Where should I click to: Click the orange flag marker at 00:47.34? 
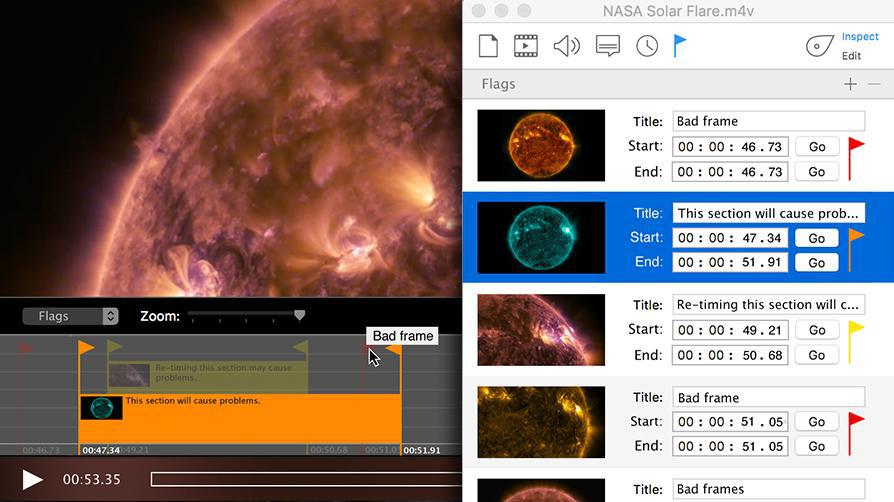pyautogui.click(x=86, y=348)
